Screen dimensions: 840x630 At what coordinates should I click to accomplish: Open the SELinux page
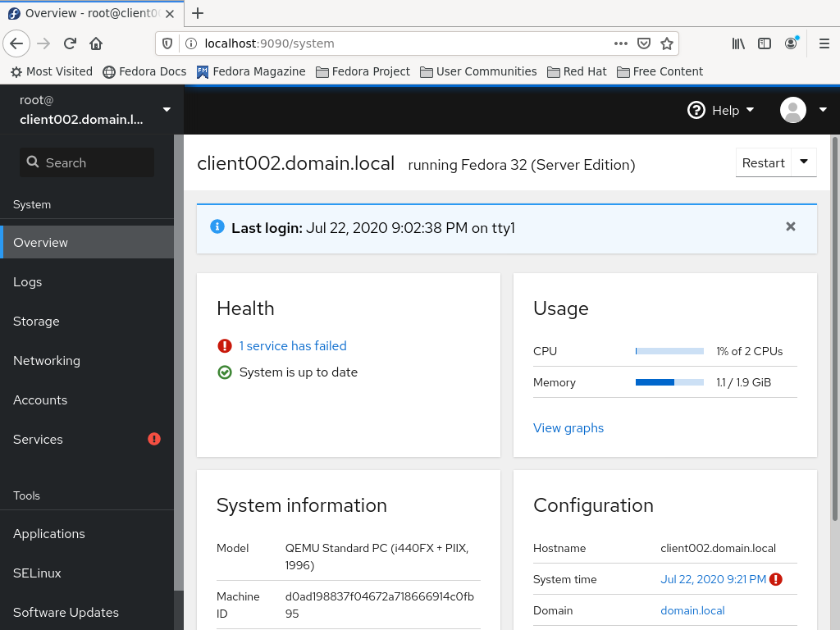pos(87,573)
